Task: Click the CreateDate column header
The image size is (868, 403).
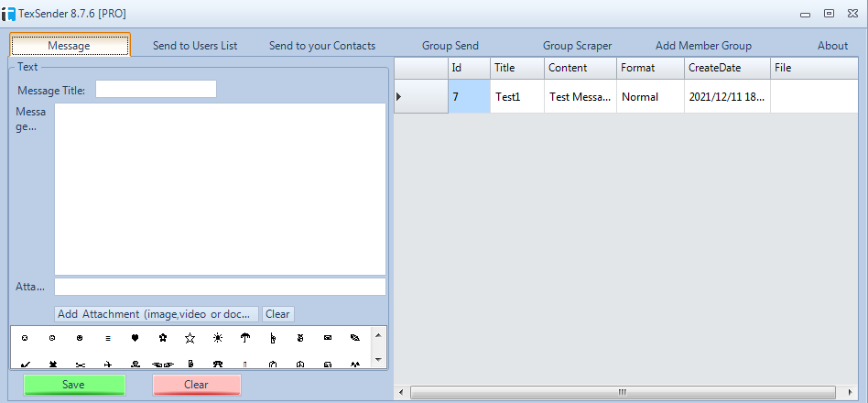Action: pos(727,68)
